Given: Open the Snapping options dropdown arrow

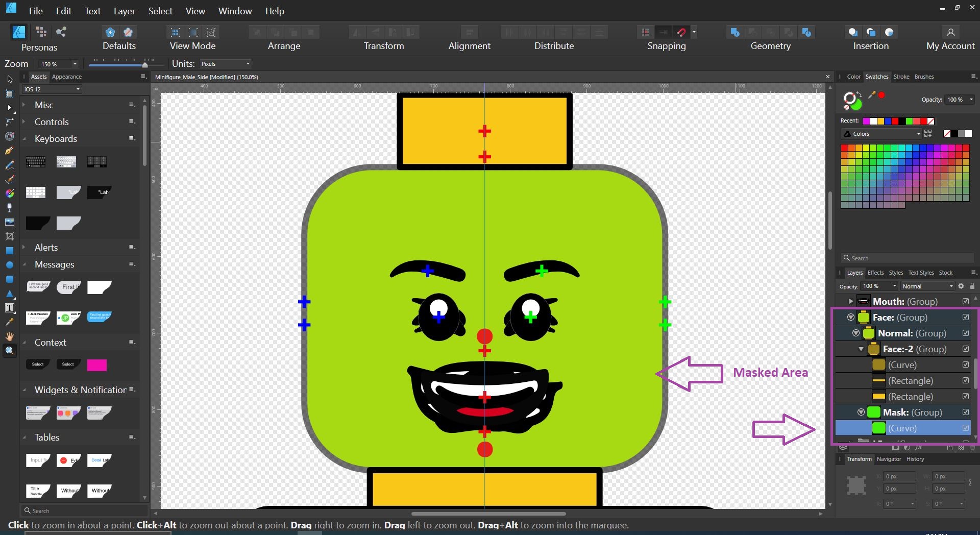Looking at the screenshot, I should coord(694,32).
